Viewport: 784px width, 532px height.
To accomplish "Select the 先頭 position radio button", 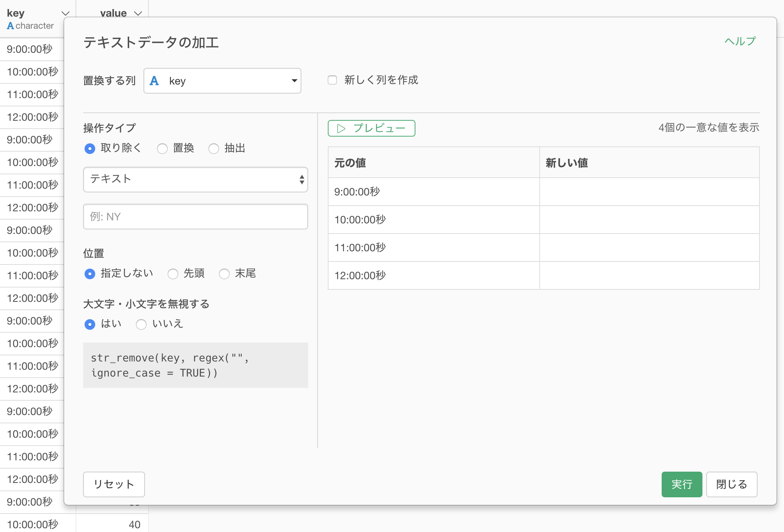I will [173, 274].
